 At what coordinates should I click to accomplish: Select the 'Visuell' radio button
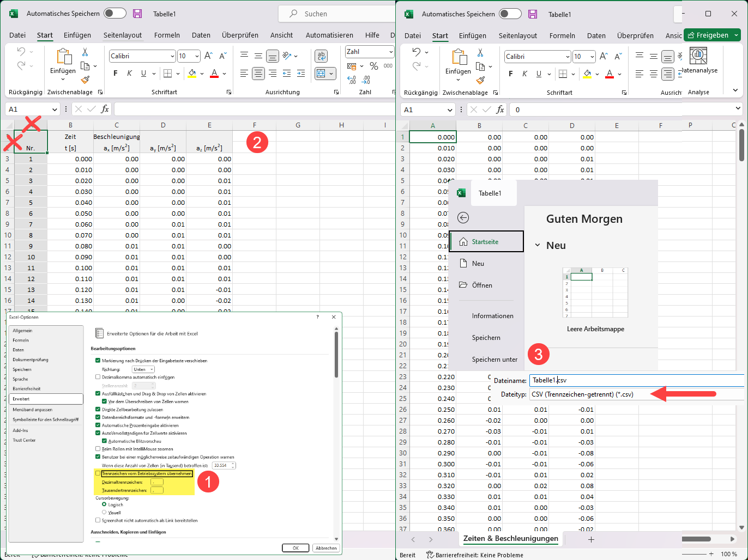(104, 513)
